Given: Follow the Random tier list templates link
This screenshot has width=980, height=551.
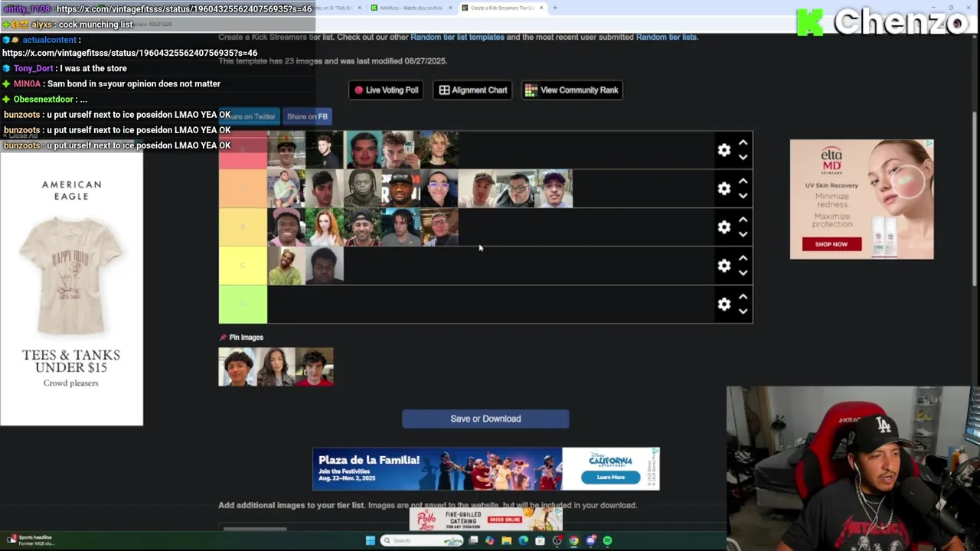Looking at the screenshot, I should click(457, 37).
